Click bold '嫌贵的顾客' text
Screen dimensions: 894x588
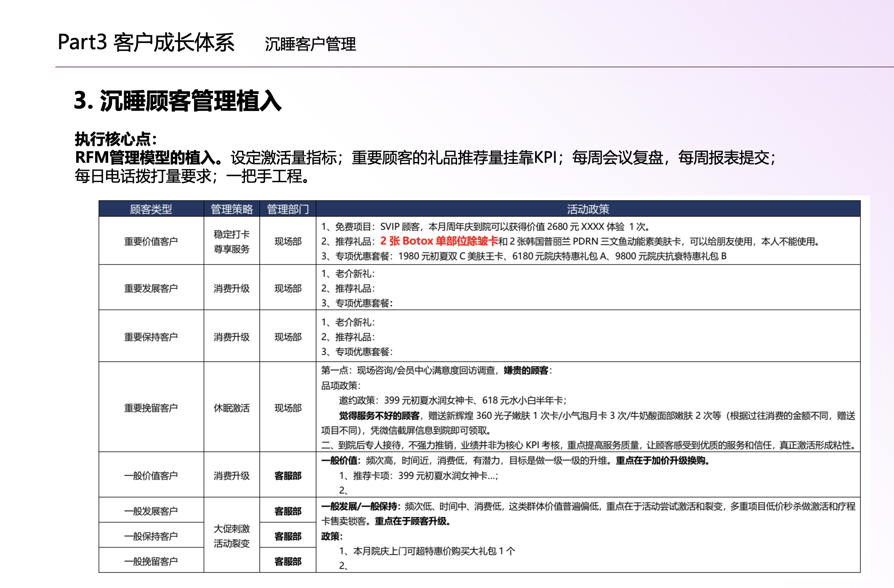click(x=526, y=371)
